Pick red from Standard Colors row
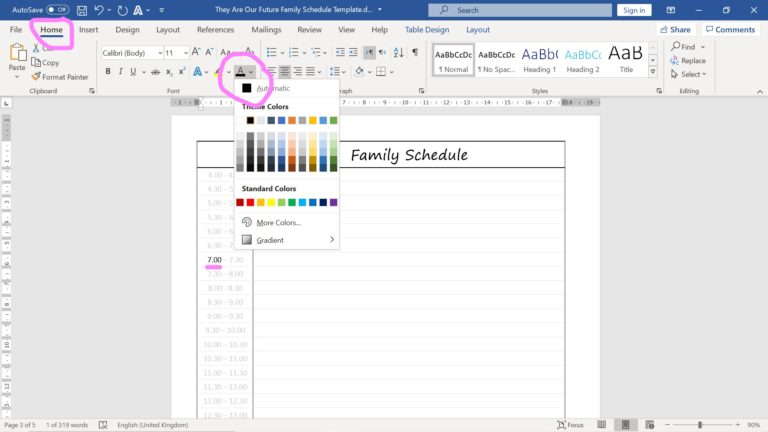 click(251, 202)
